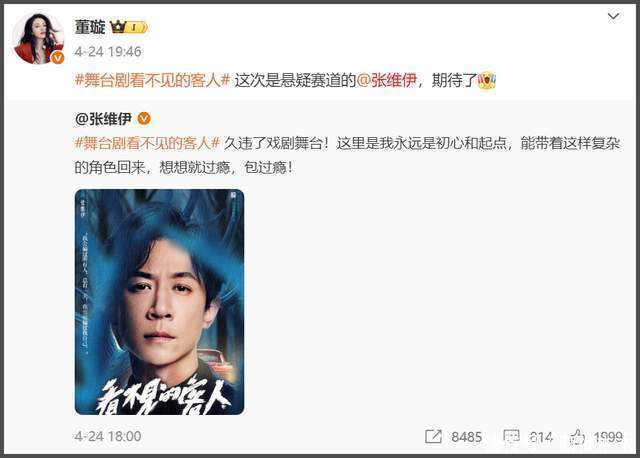Open the 看不见的客人 poster image
640x458 pixels.
tap(159, 302)
